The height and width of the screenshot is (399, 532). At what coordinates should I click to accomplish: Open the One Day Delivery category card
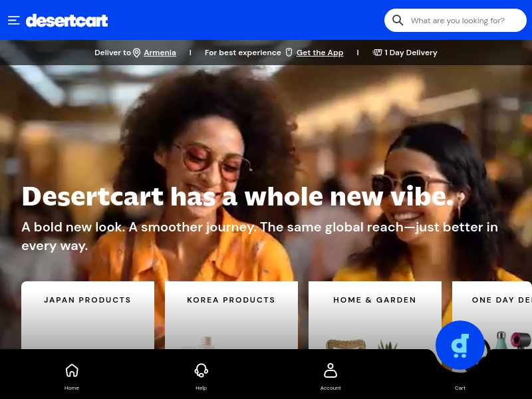click(x=492, y=315)
